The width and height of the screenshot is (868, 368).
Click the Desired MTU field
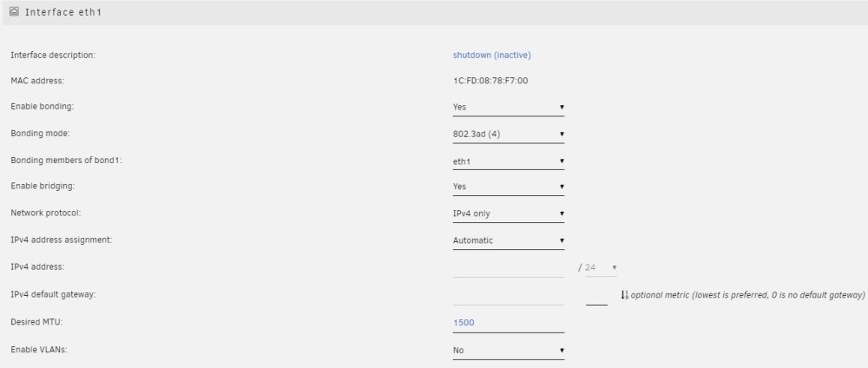508,323
